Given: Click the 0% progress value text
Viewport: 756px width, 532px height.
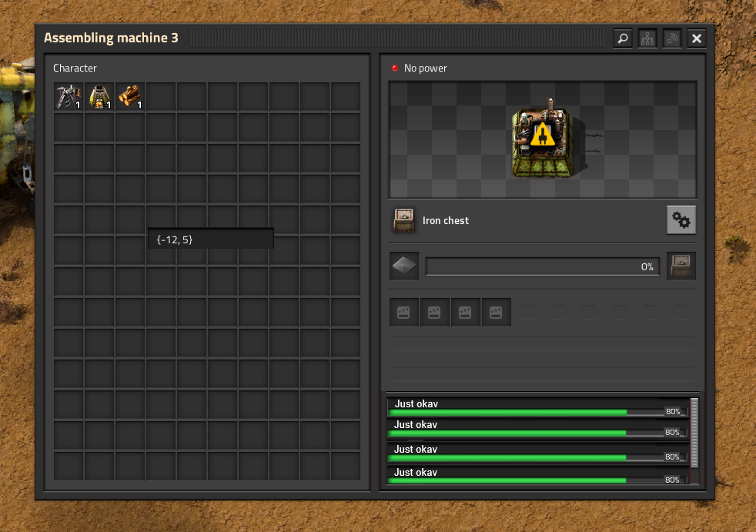Looking at the screenshot, I should click(x=647, y=266).
